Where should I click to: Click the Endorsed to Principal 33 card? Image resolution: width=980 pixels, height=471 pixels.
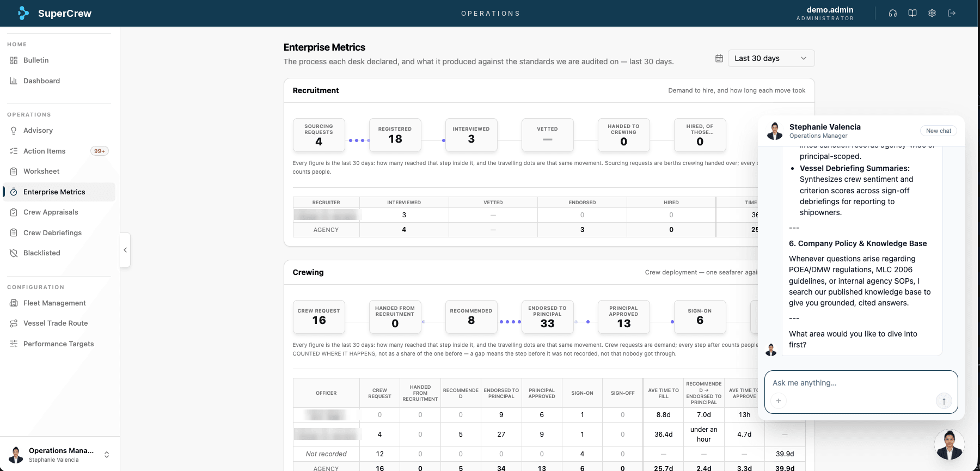[548, 317]
